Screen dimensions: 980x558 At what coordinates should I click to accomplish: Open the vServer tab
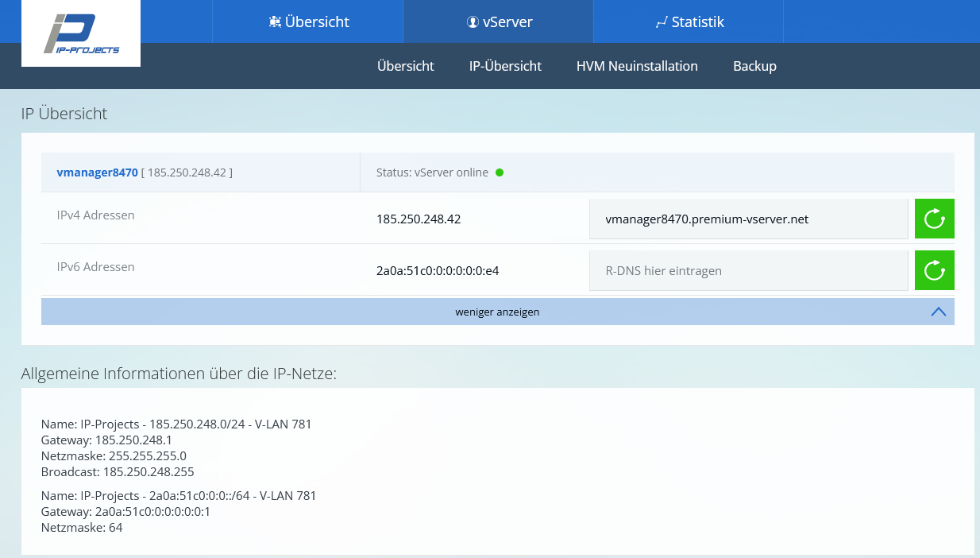pyautogui.click(x=499, y=21)
